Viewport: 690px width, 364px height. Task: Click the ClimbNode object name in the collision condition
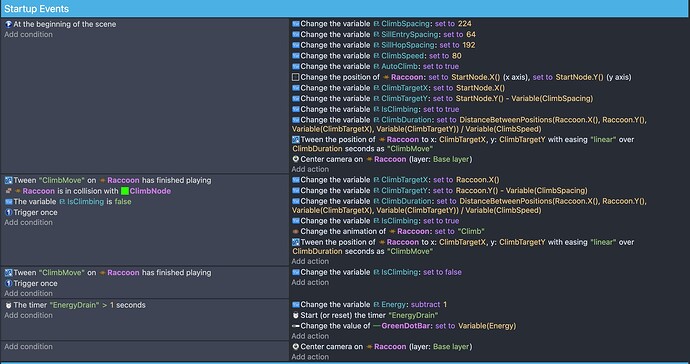[150, 191]
